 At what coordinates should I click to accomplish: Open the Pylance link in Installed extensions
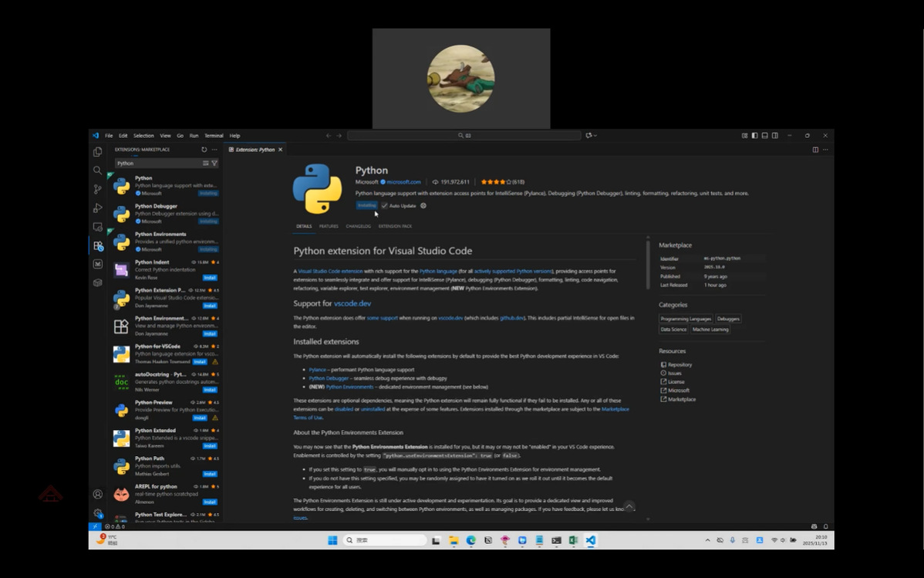tap(317, 370)
